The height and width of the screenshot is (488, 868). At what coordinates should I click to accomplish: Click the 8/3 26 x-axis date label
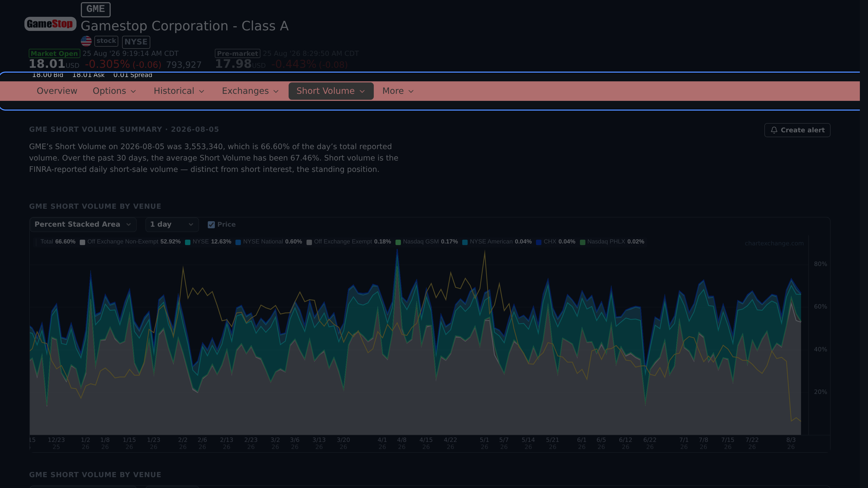pos(791,443)
